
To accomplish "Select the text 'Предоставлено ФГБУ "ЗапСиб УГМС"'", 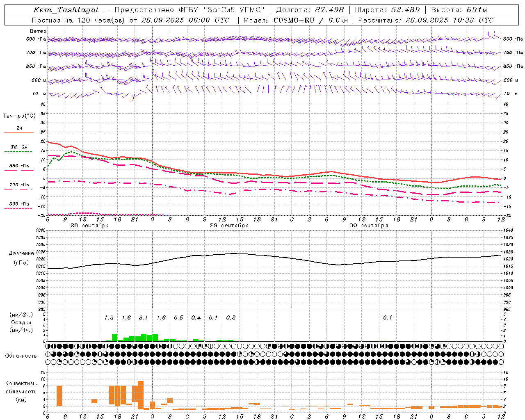I will 189,10.
